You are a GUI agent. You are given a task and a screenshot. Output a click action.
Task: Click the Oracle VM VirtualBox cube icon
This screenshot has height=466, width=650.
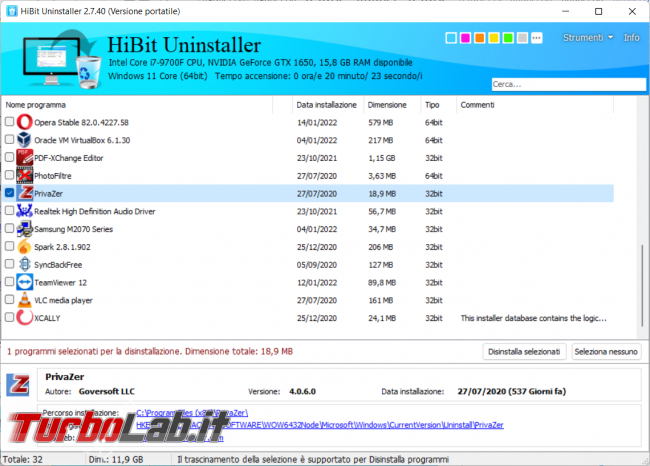click(24, 140)
